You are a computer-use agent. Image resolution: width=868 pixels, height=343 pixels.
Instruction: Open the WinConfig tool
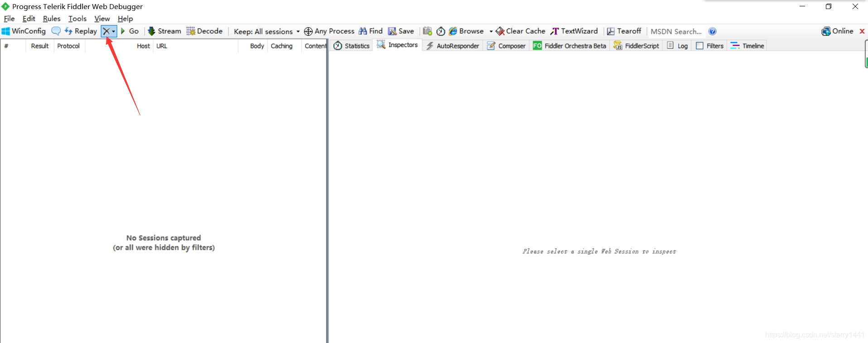[24, 31]
